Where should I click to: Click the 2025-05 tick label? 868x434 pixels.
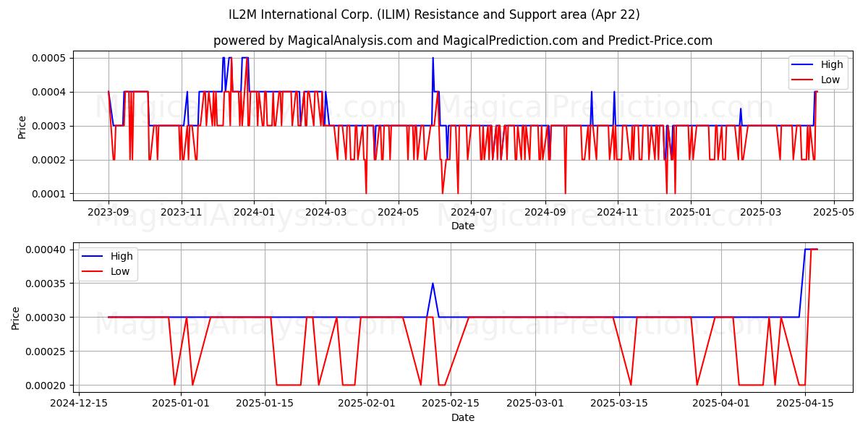tap(833, 212)
